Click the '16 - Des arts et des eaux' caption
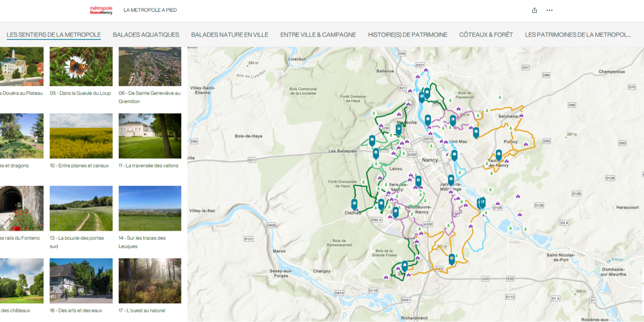The width and height of the screenshot is (644, 322). coord(80,310)
